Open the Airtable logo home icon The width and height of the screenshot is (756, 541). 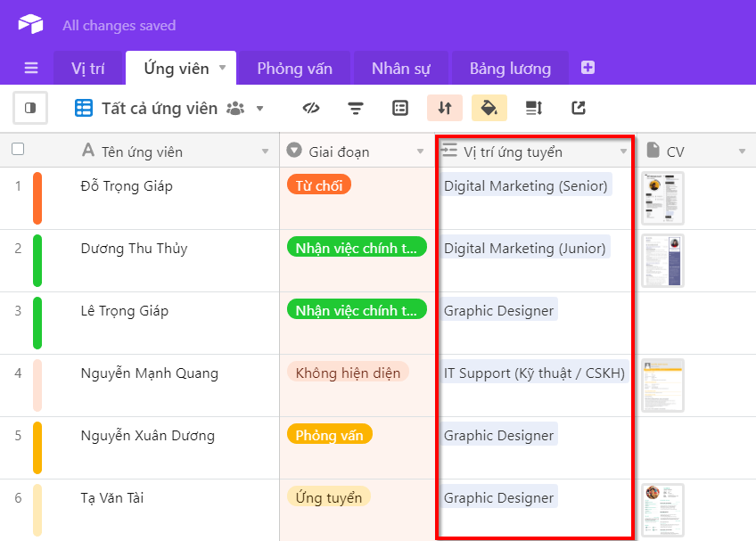point(30,25)
